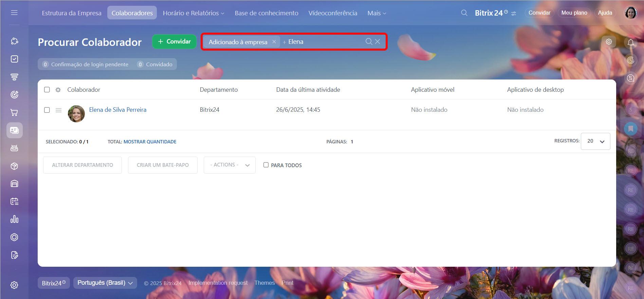Click the MOSTRAR QUANTIDADE link
The image size is (644, 299).
150,142
